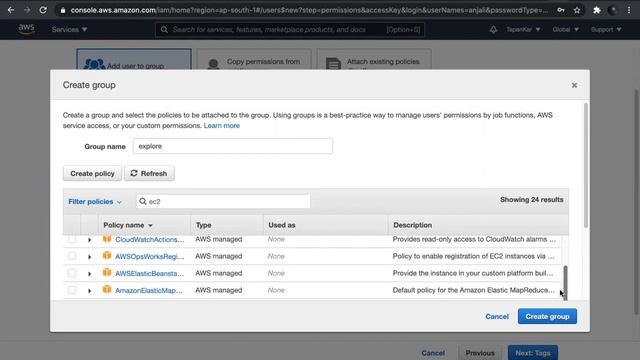This screenshot has height=360, width=640.
Task: Open the AmazonElasticMap policy link
Action: [149, 291]
